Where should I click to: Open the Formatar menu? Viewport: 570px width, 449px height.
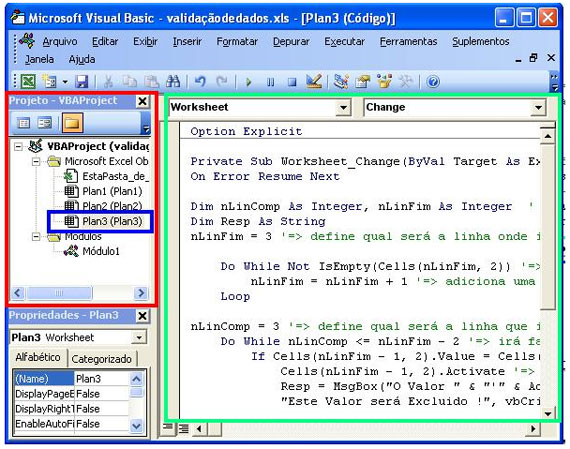[237, 41]
